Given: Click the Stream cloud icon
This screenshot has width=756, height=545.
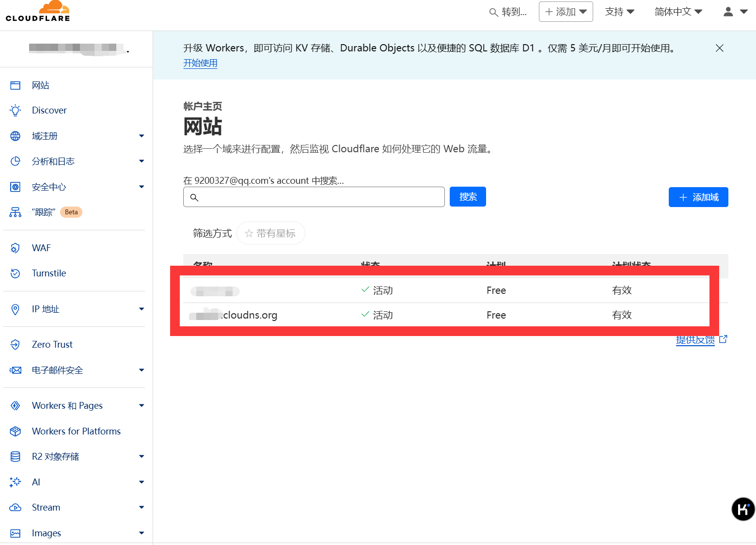Looking at the screenshot, I should point(16,508).
